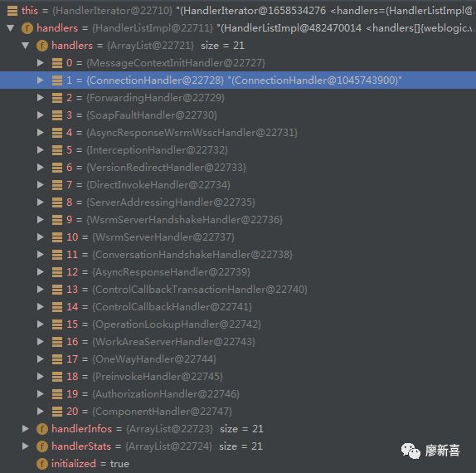Expand element 16 WorkAreaServerHandler
Viewport: 476px width, 473px height.
click(x=40, y=341)
